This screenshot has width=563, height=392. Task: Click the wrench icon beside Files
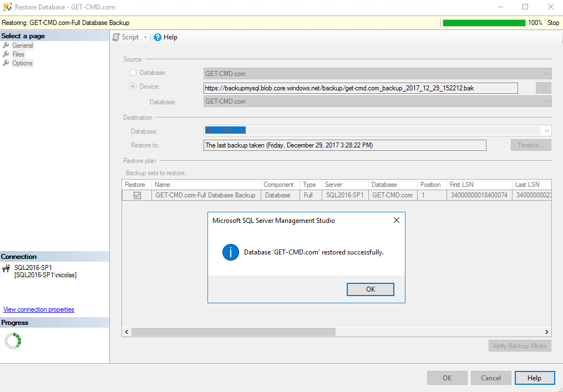(x=6, y=54)
